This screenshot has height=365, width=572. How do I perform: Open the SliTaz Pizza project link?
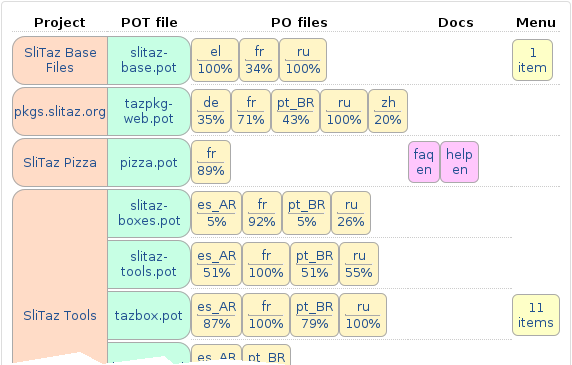[x=60, y=162]
